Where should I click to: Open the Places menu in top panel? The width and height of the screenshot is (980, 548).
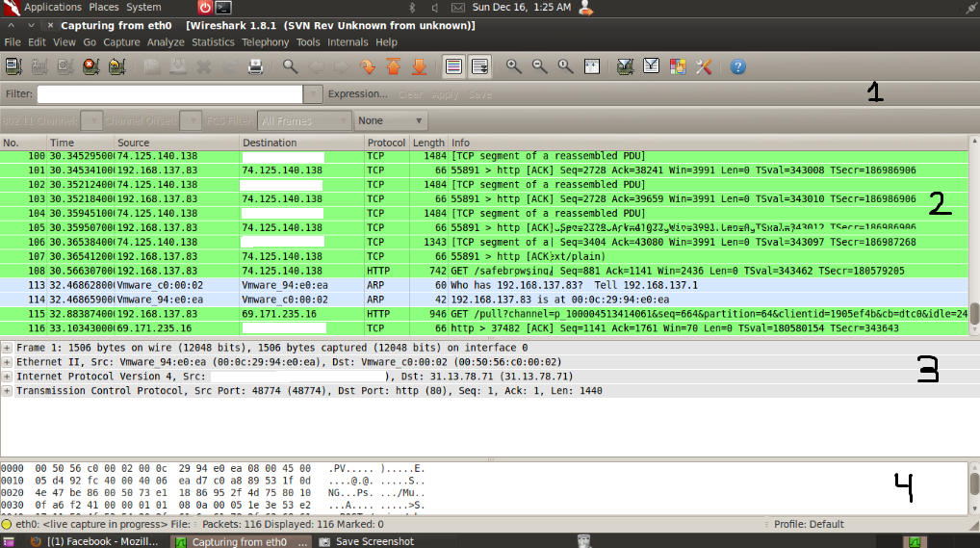click(104, 7)
